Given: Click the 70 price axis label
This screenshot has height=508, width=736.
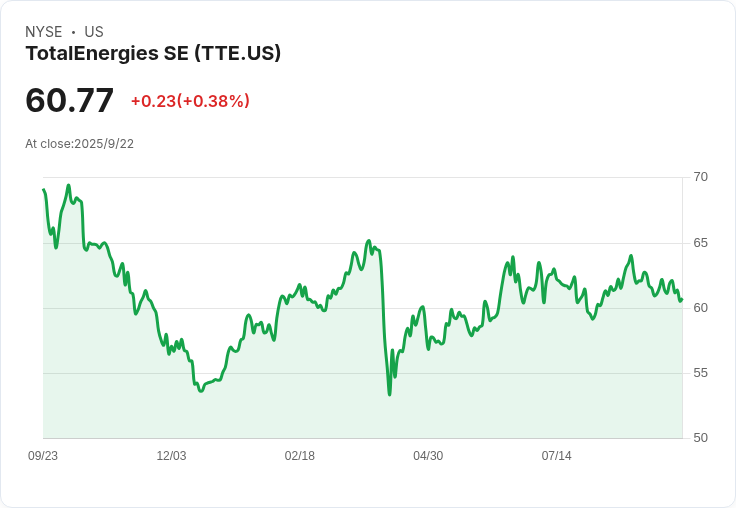Looking at the screenshot, I should click(700, 177).
